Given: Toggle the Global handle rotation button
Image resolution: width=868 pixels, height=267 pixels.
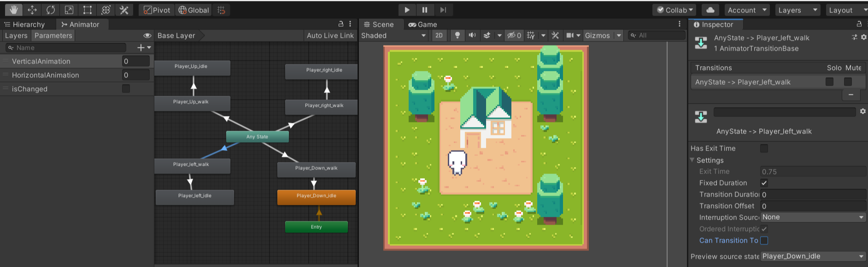Looking at the screenshot, I should click(194, 10).
